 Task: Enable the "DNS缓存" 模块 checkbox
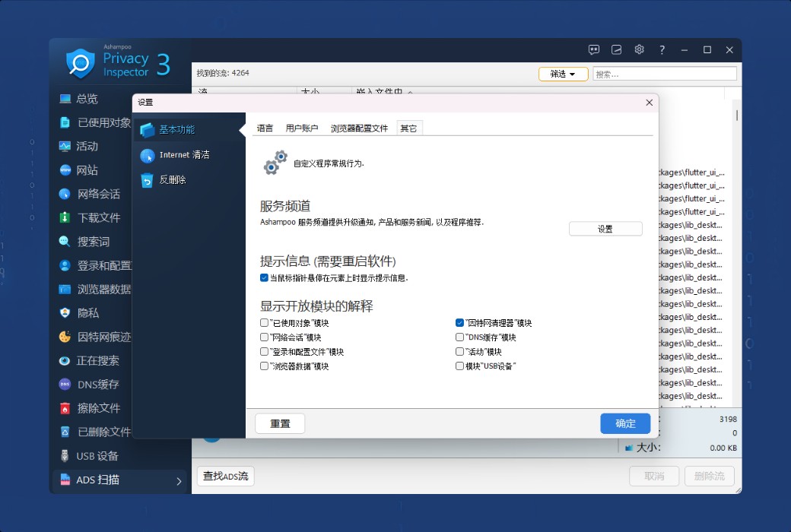pyautogui.click(x=459, y=337)
